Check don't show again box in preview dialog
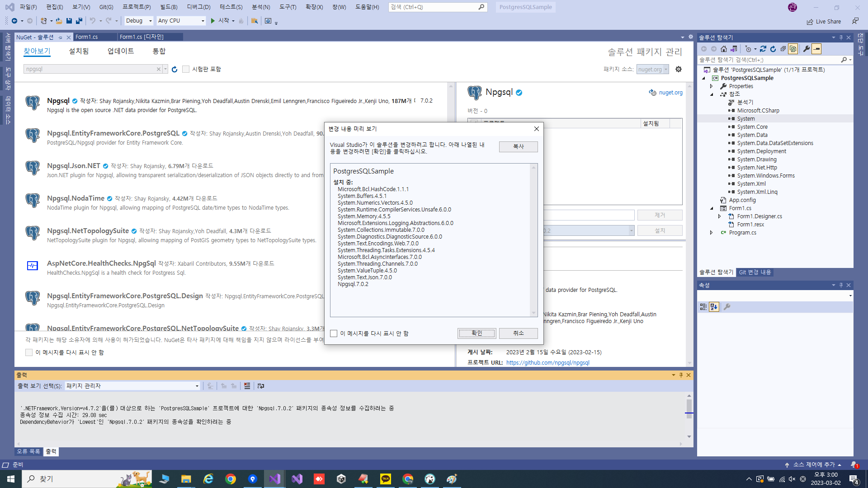868x488 pixels. coord(334,333)
